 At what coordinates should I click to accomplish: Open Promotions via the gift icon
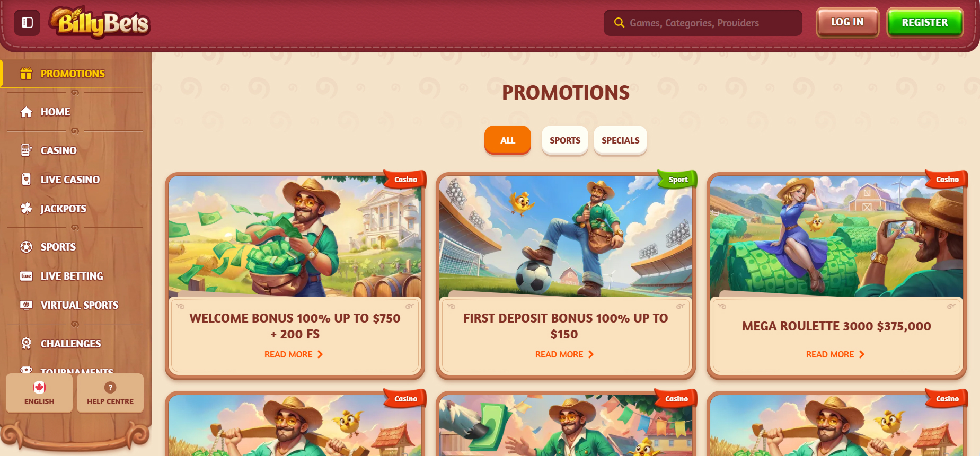pyautogui.click(x=26, y=74)
